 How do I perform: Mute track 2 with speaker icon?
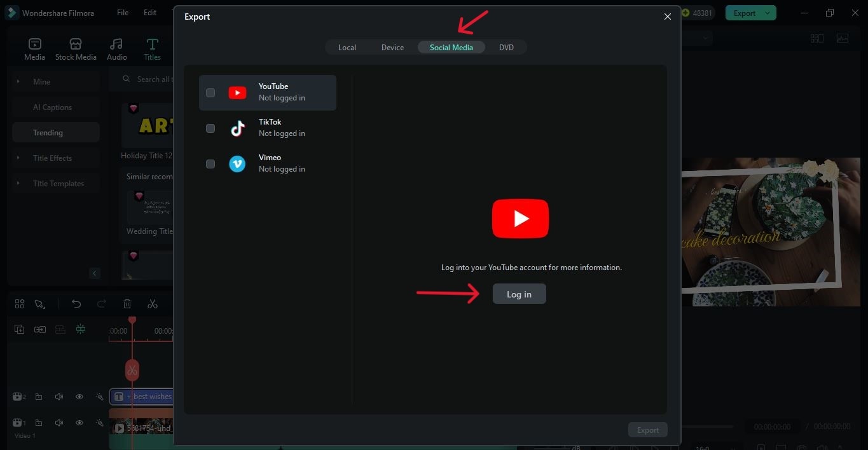pyautogui.click(x=59, y=397)
